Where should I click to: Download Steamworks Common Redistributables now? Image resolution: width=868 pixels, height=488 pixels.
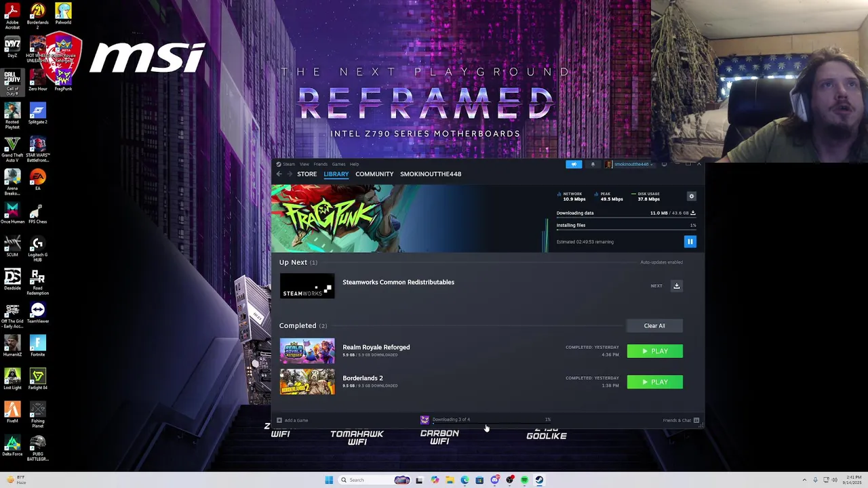[676, 286]
